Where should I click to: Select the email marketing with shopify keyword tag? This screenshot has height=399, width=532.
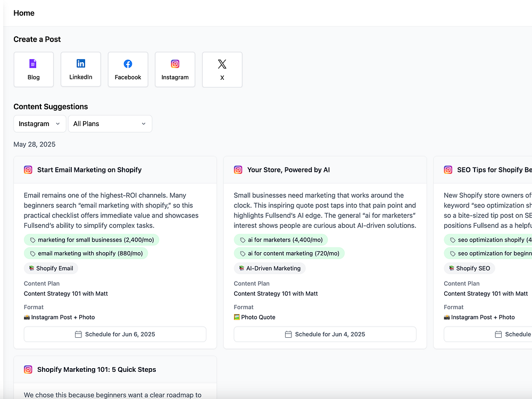86,253
